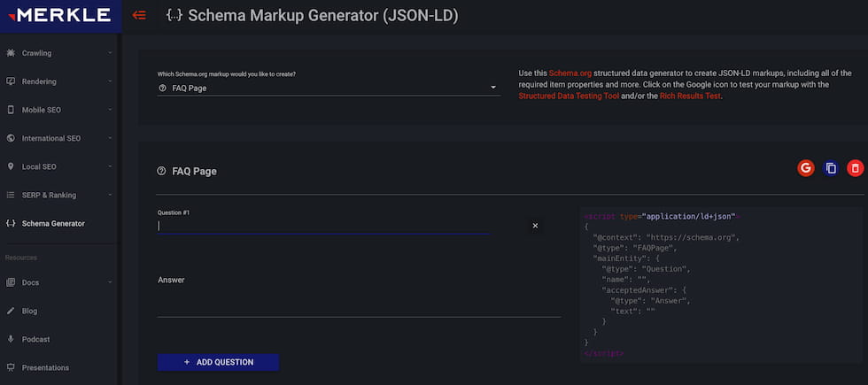
Task: Remove Question #1 with X icon
Action: (535, 226)
